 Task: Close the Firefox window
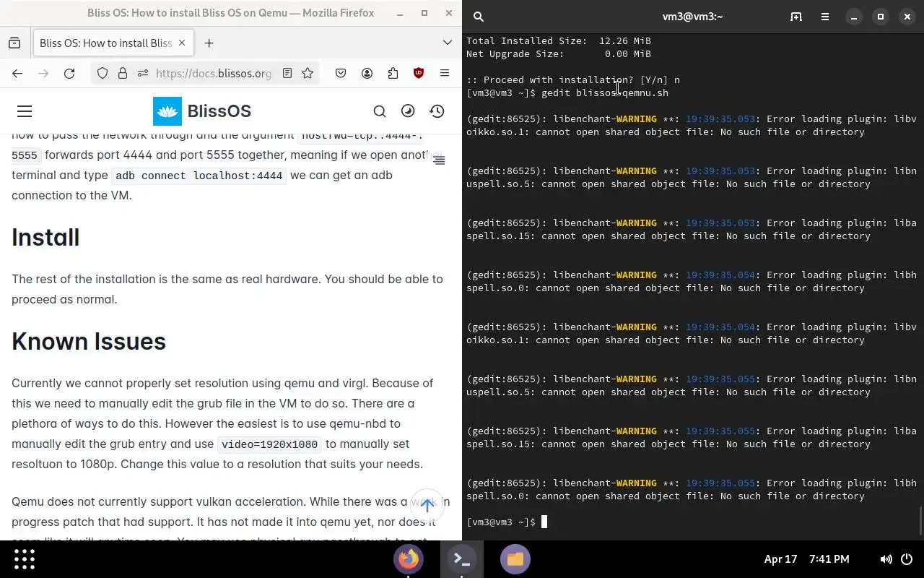449,13
